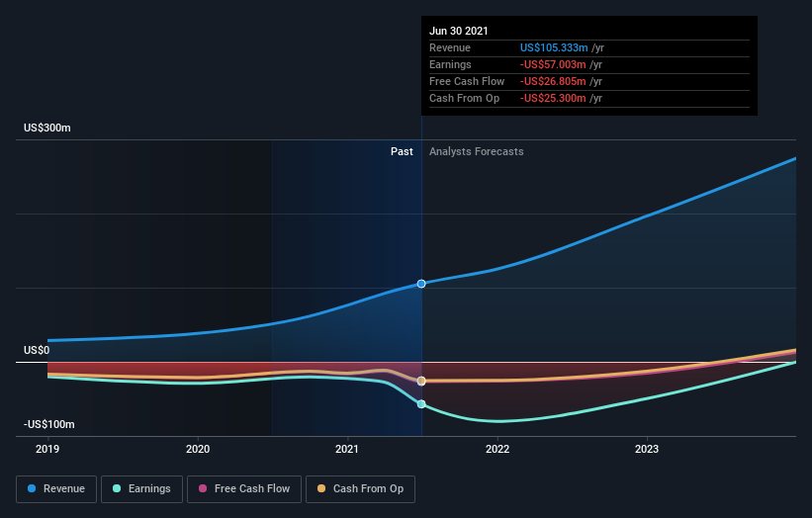Screen dimensions: 812x518
Task: Click the Cash From Op data point marker
Action: (421, 381)
